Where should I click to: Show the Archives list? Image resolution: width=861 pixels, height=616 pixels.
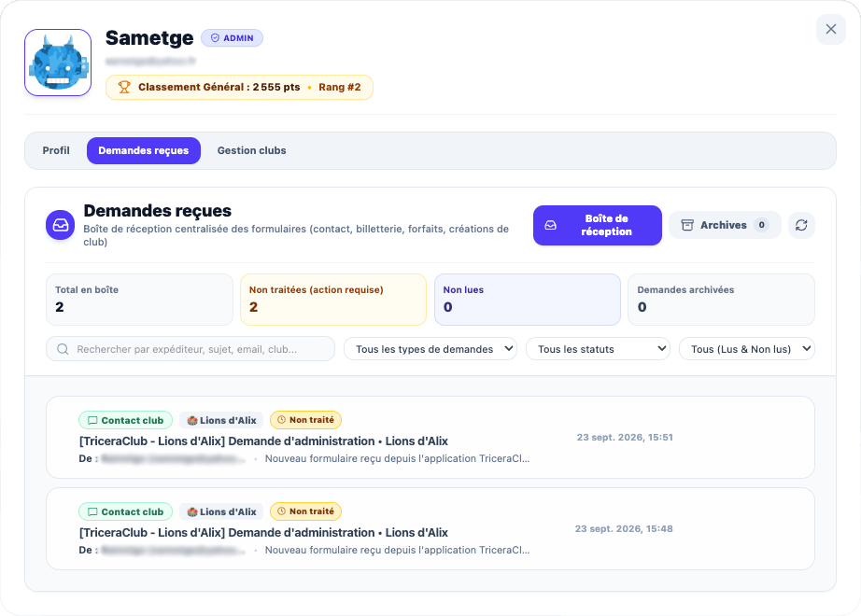point(725,225)
